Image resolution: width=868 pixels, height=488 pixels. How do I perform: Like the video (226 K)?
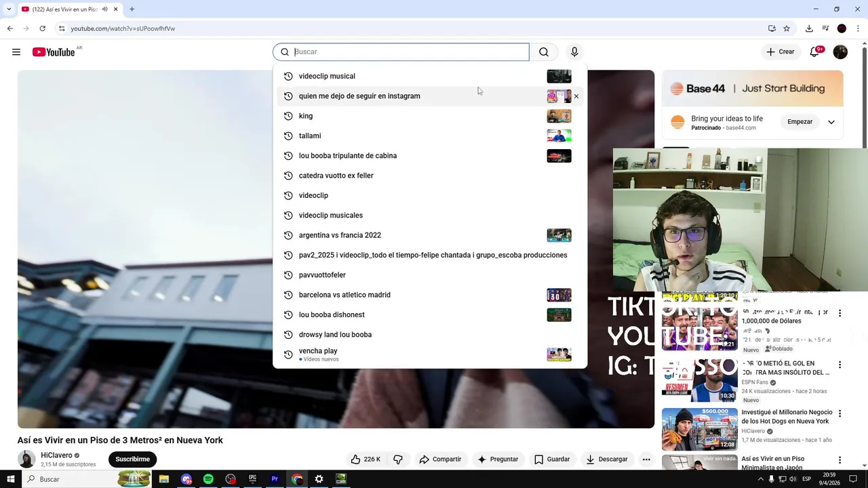click(366, 460)
